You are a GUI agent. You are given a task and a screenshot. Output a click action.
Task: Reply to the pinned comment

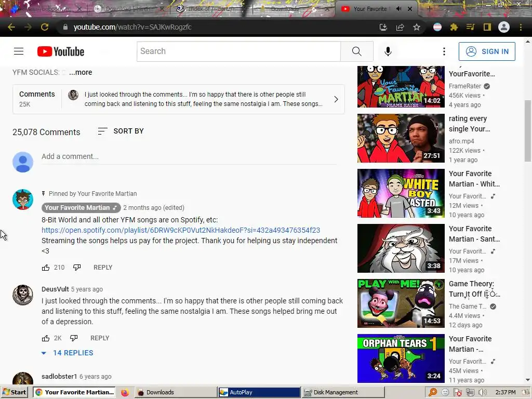pyautogui.click(x=103, y=268)
